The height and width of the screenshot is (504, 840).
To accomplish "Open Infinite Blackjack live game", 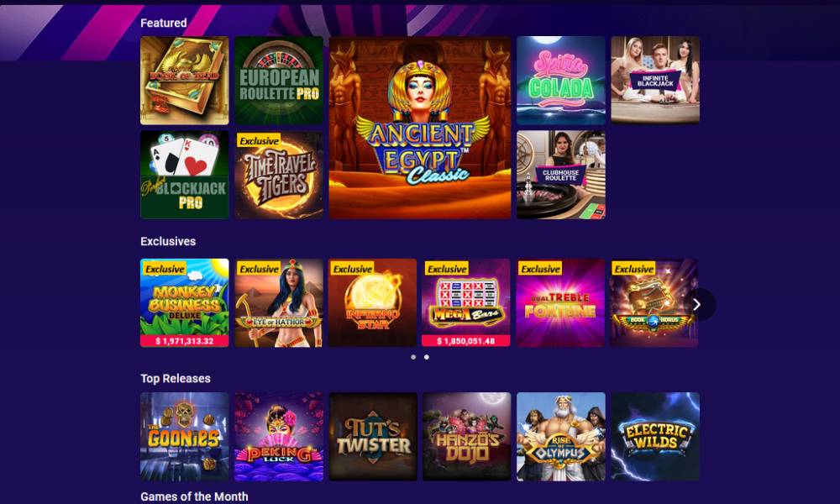I will pyautogui.click(x=655, y=81).
